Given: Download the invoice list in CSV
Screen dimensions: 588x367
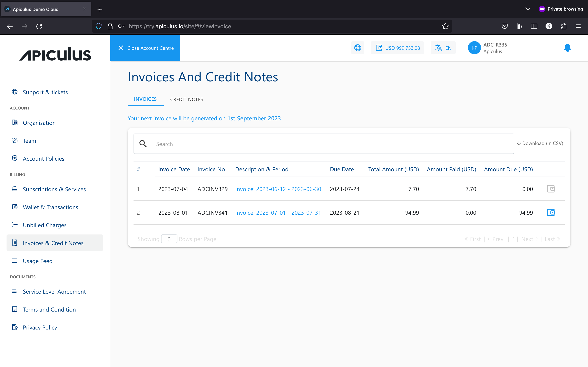Looking at the screenshot, I should tap(540, 143).
